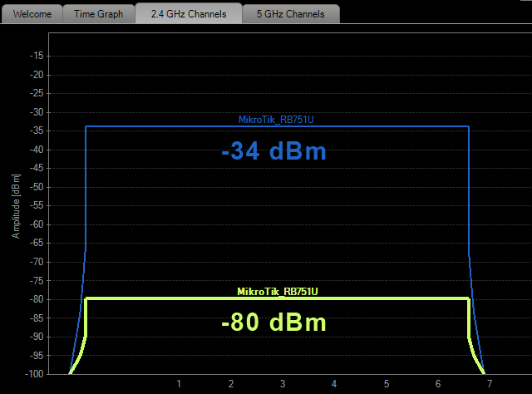532x394 pixels.
Task: Click channel 4 on the x-axis
Action: click(x=334, y=384)
